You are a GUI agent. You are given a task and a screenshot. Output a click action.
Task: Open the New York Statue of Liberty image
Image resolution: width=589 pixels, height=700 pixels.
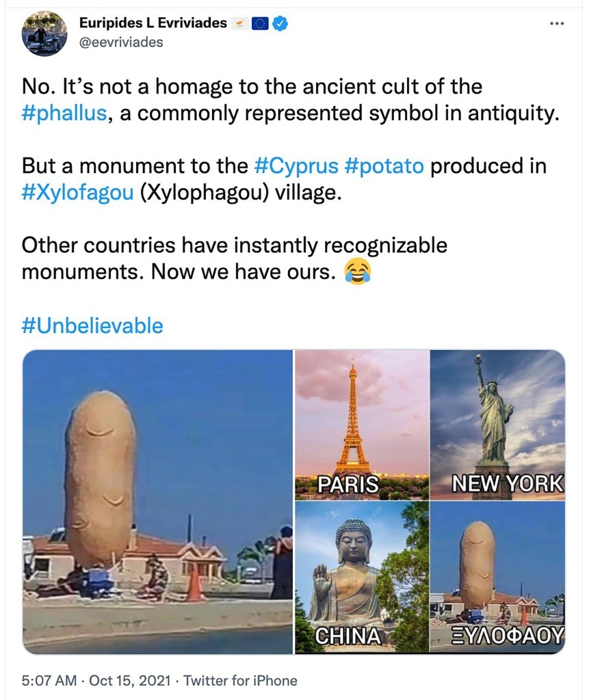tap(497, 425)
